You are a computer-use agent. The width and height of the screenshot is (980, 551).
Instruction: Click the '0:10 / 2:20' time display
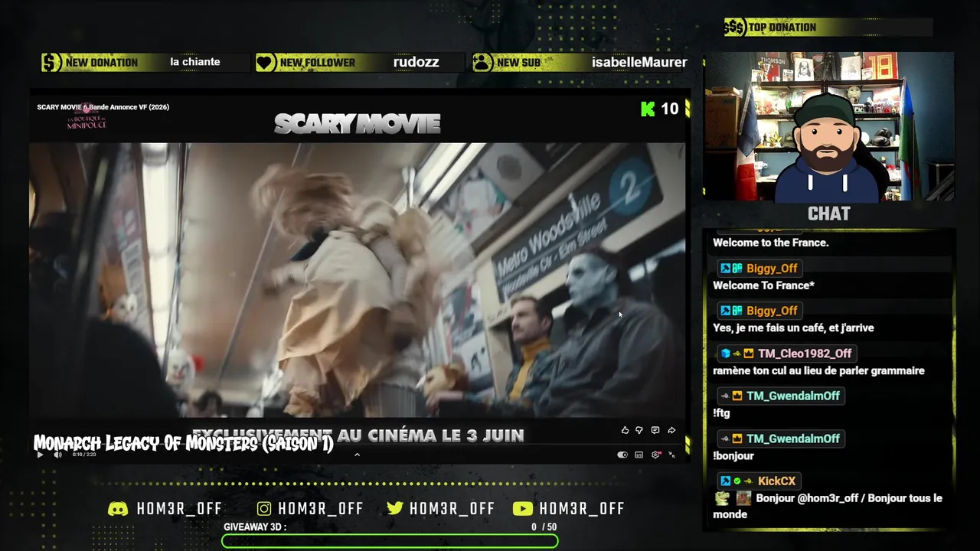(84, 455)
